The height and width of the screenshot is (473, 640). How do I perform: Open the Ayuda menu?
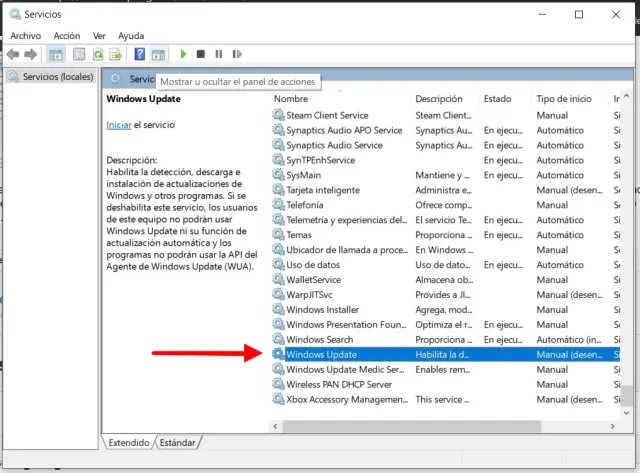click(x=131, y=36)
